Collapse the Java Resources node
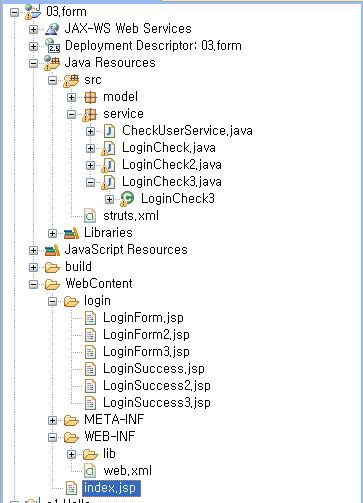Image resolution: width=363 pixels, height=503 pixels. pos(33,63)
